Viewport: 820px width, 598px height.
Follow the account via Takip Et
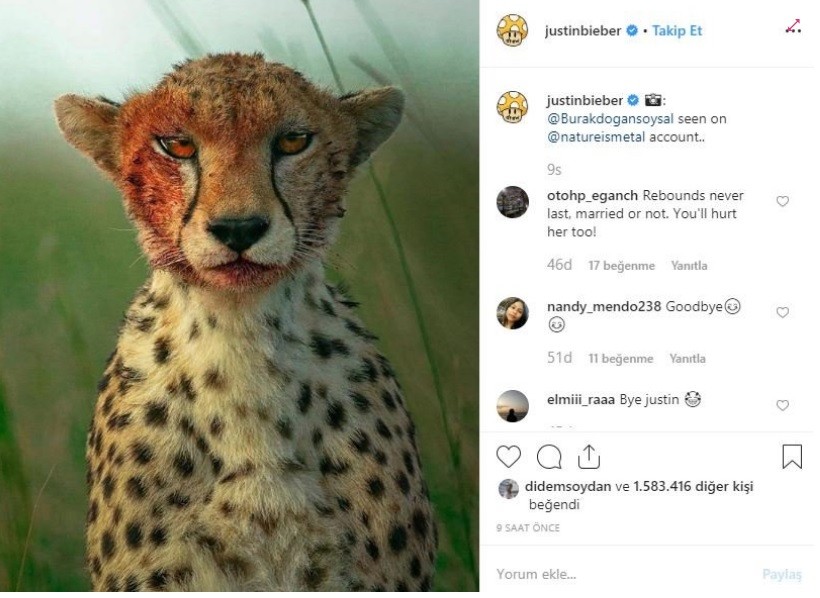click(679, 31)
